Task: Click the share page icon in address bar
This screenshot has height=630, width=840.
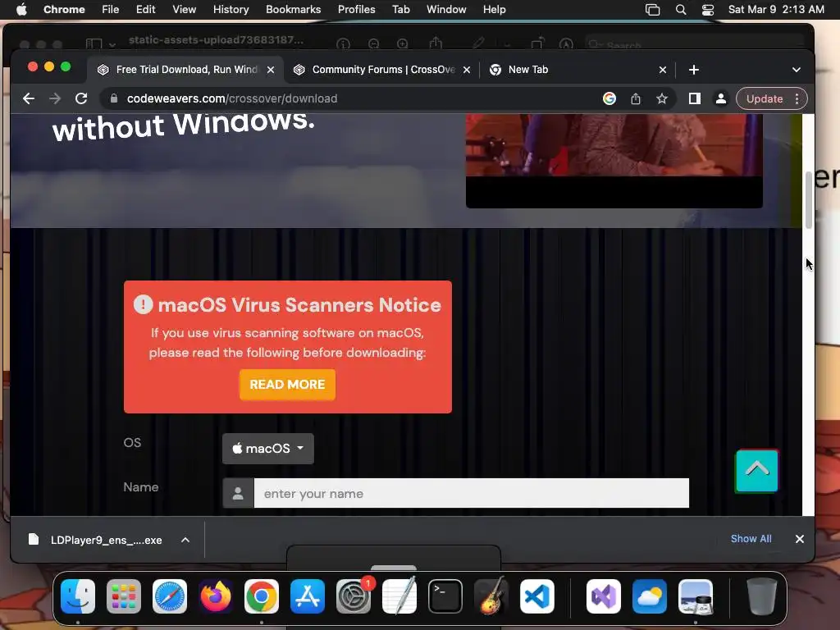Action: (636, 98)
